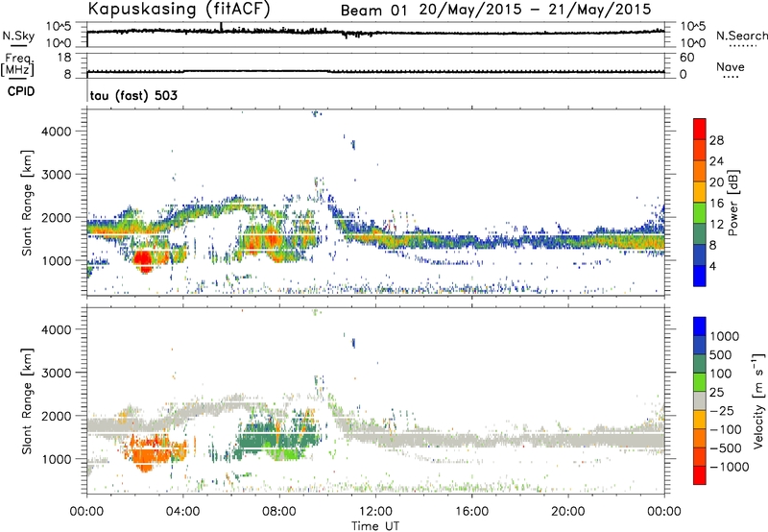Click the 28 tick on Power colorbar
This screenshot has height=532, width=768.
pos(716,140)
